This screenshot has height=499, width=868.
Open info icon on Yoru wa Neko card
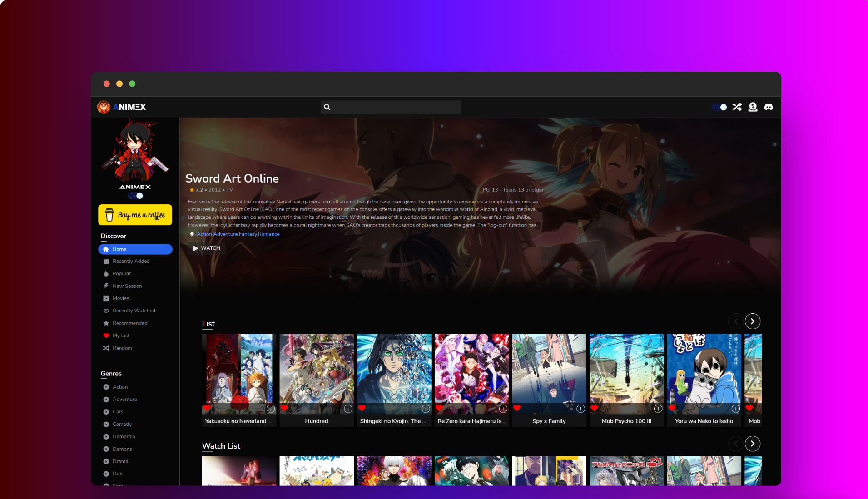point(736,409)
